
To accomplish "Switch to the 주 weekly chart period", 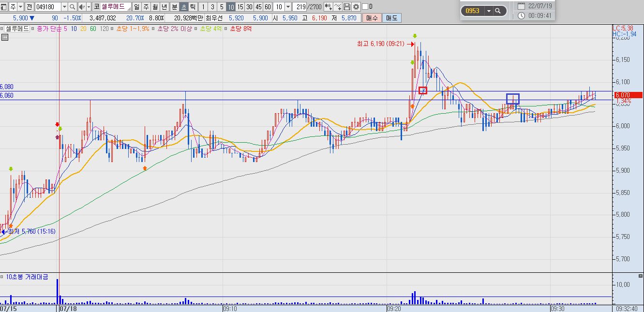I will pos(146,7).
